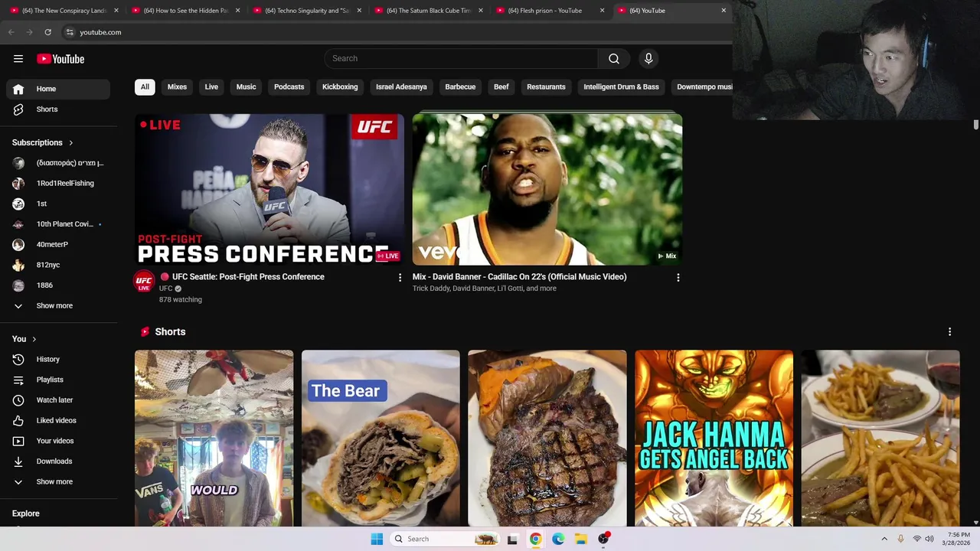Open the YouTube hamburger guide menu
This screenshot has width=980, height=551.
[x=18, y=59]
